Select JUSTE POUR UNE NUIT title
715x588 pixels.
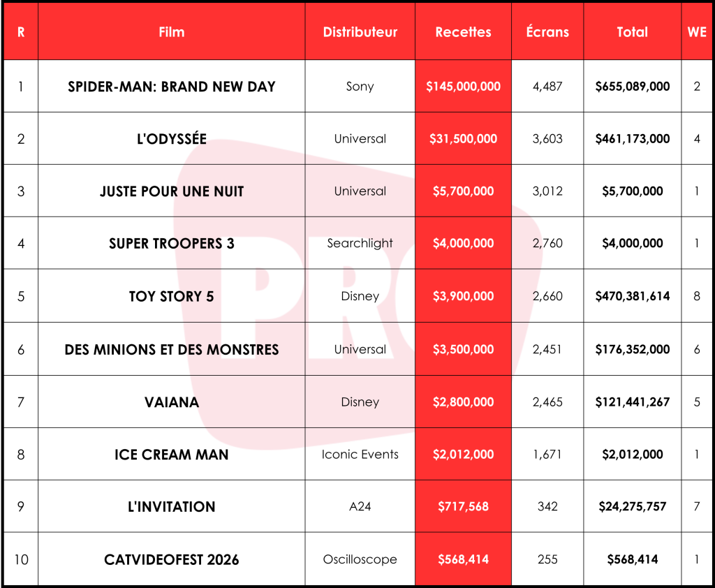click(172, 191)
